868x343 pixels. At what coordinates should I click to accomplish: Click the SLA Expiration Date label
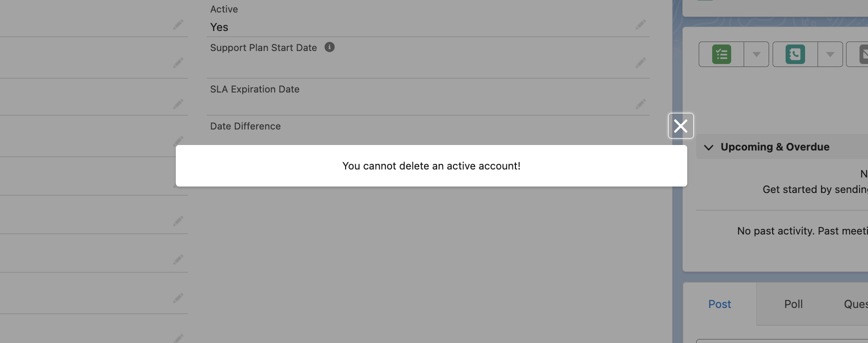tap(255, 89)
